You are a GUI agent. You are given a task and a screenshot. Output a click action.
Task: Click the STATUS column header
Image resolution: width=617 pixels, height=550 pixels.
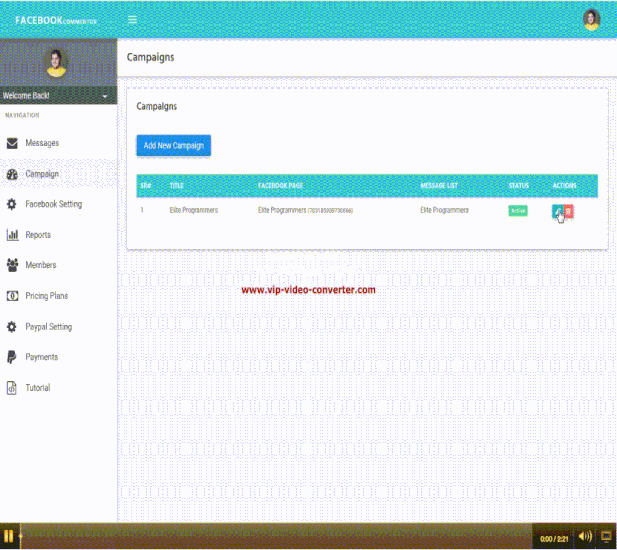pyautogui.click(x=519, y=186)
